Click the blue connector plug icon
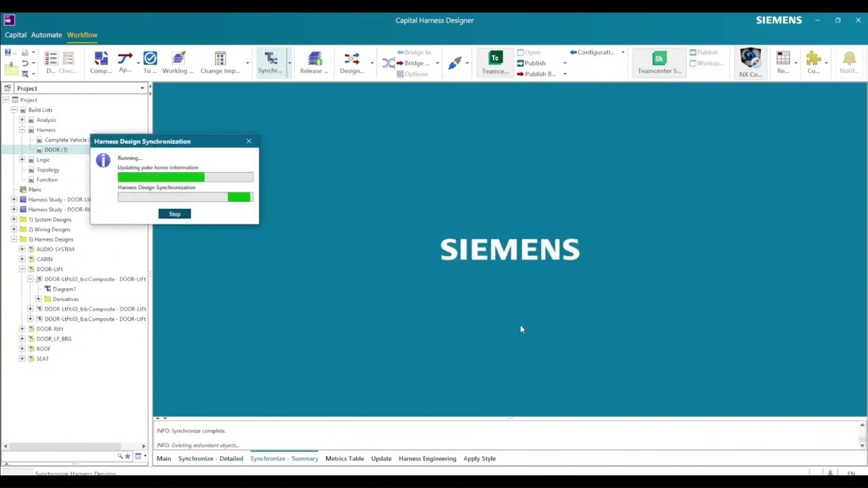Image resolution: width=868 pixels, height=488 pixels. 455,62
